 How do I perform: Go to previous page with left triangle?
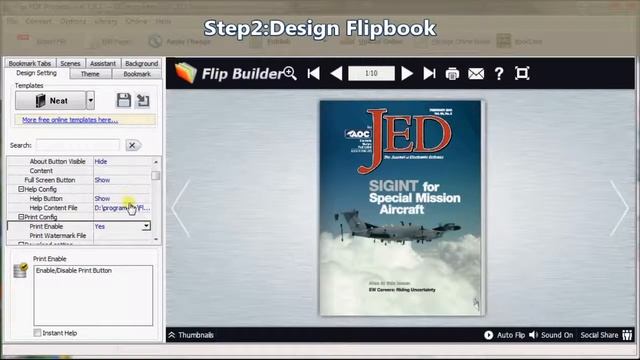[x=336, y=73]
